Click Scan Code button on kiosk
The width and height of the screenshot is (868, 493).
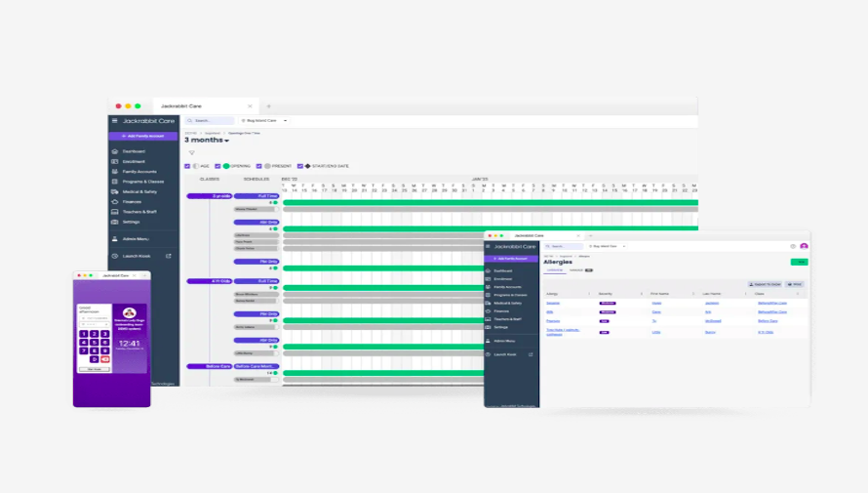coord(95,369)
